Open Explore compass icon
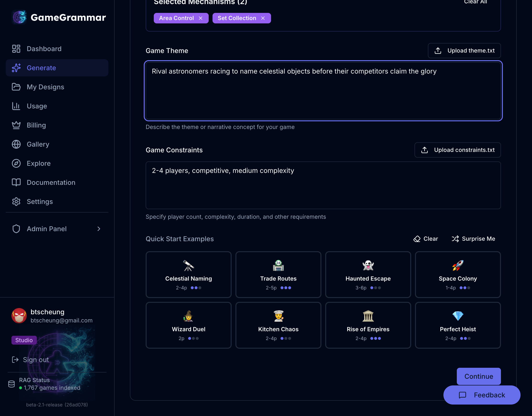The height and width of the screenshot is (416, 532). 16,163
